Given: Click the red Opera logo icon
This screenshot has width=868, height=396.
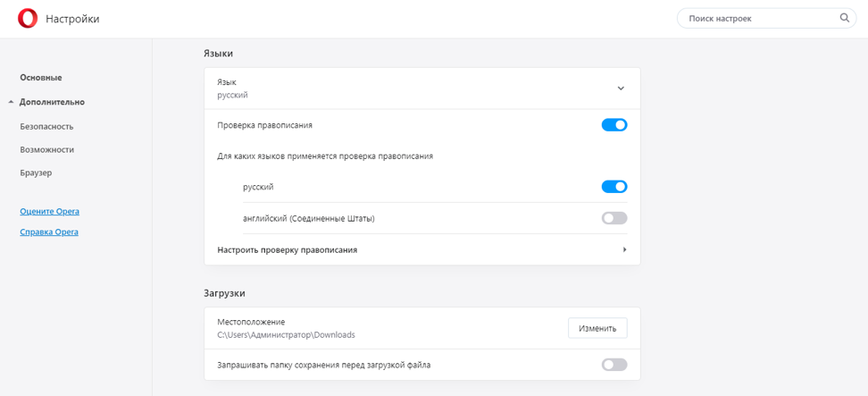Looking at the screenshot, I should [x=28, y=19].
